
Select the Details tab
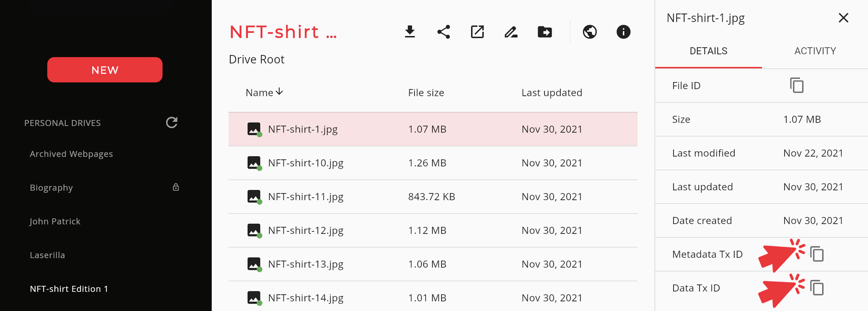[708, 51]
